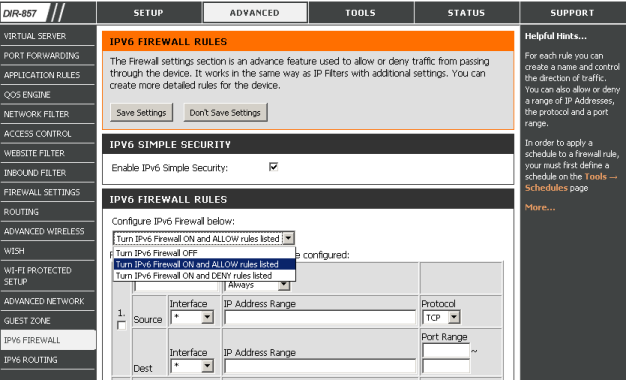Click Don't Save Settings button
This screenshot has width=626, height=380.
[x=225, y=113]
